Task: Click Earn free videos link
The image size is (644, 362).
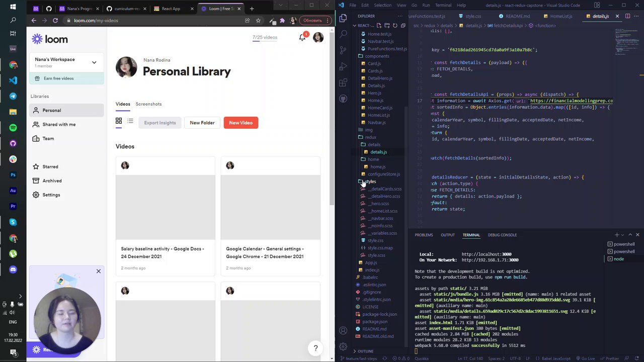Action: click(66, 78)
